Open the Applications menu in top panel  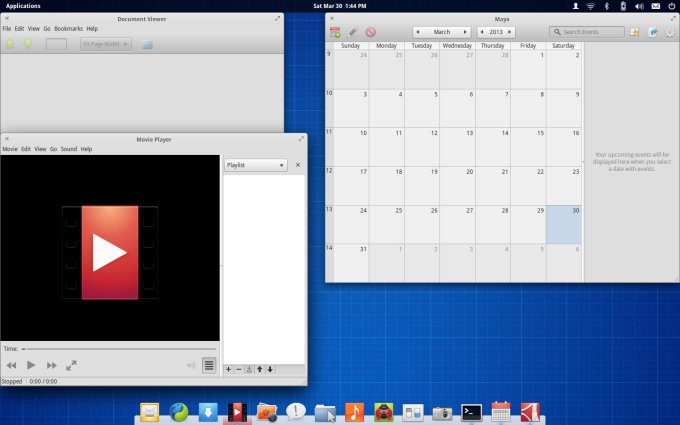click(23, 6)
